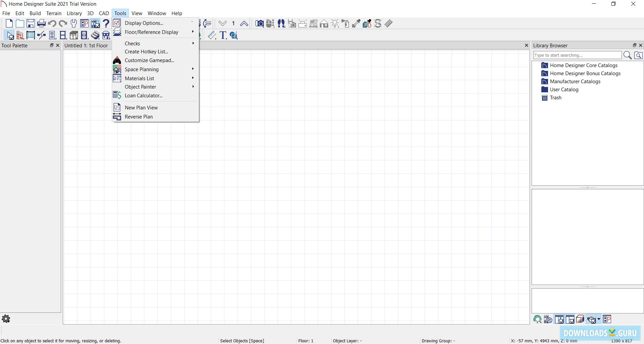Image resolution: width=644 pixels, height=344 pixels.
Task: Toggle the Select Objects tool button
Action: (x=9, y=35)
